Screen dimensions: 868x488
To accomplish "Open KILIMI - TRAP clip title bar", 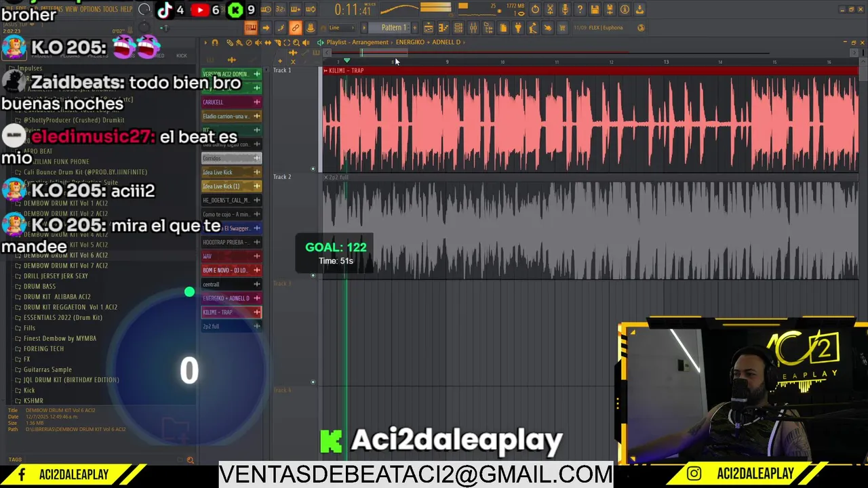I will coord(590,70).
